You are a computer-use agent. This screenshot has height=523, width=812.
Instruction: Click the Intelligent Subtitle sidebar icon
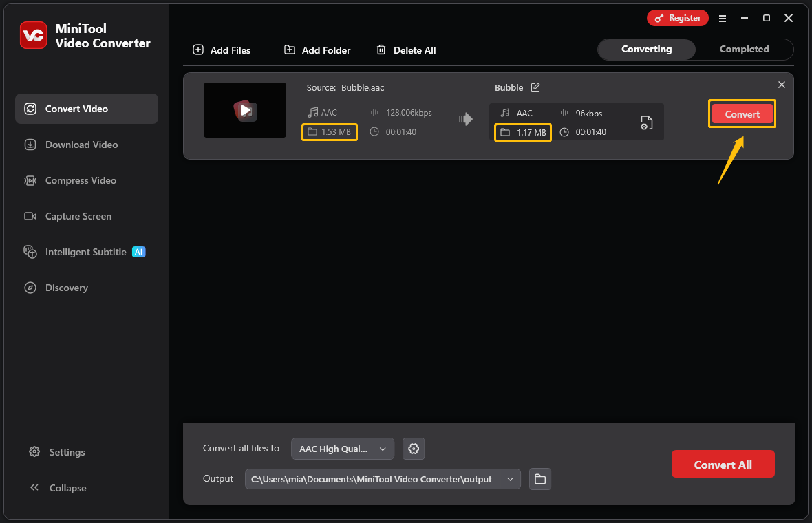pos(30,252)
